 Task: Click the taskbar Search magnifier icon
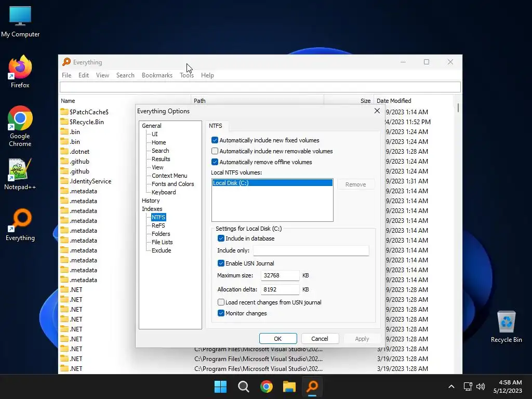tap(244, 387)
